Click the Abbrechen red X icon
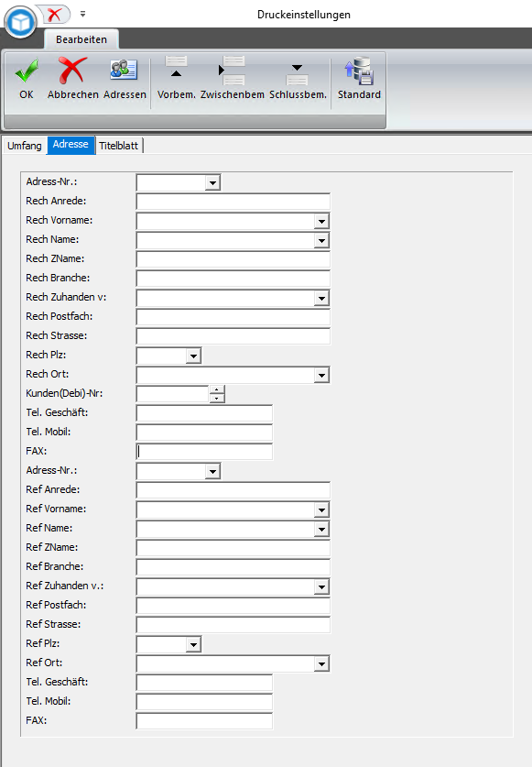Screen dimensions: 532x767 pos(73,71)
